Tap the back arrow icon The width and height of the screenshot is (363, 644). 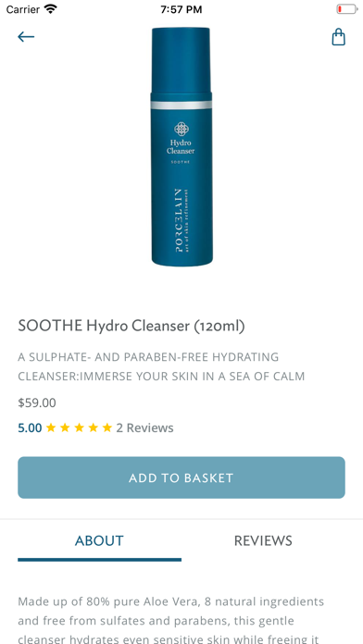[26, 37]
